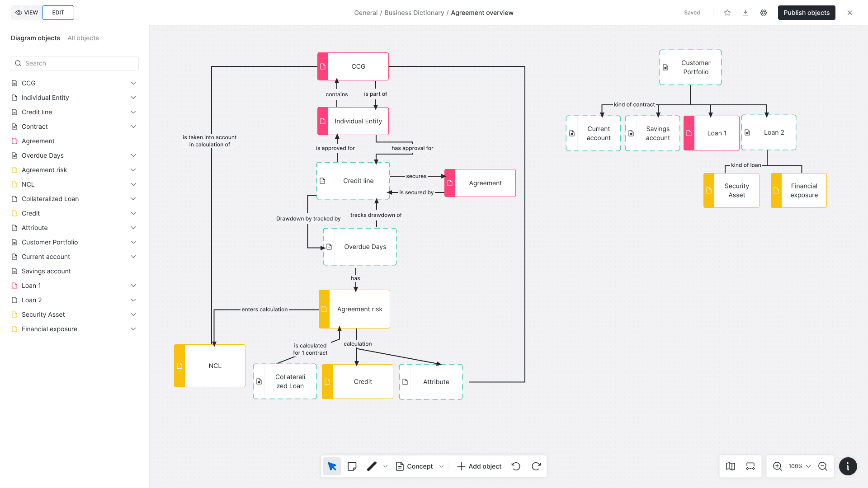Open the zoom percentage dropdown
The width and height of the screenshot is (868, 488).
tap(799, 466)
